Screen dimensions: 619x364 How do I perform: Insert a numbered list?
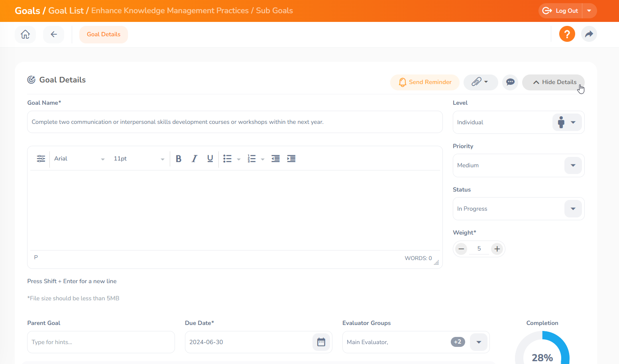252,159
